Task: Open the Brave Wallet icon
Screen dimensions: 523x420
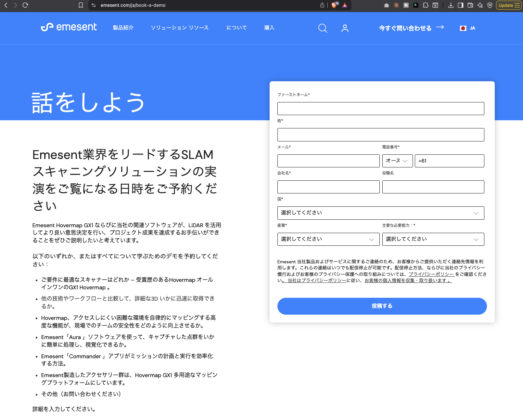Action: coord(470,5)
